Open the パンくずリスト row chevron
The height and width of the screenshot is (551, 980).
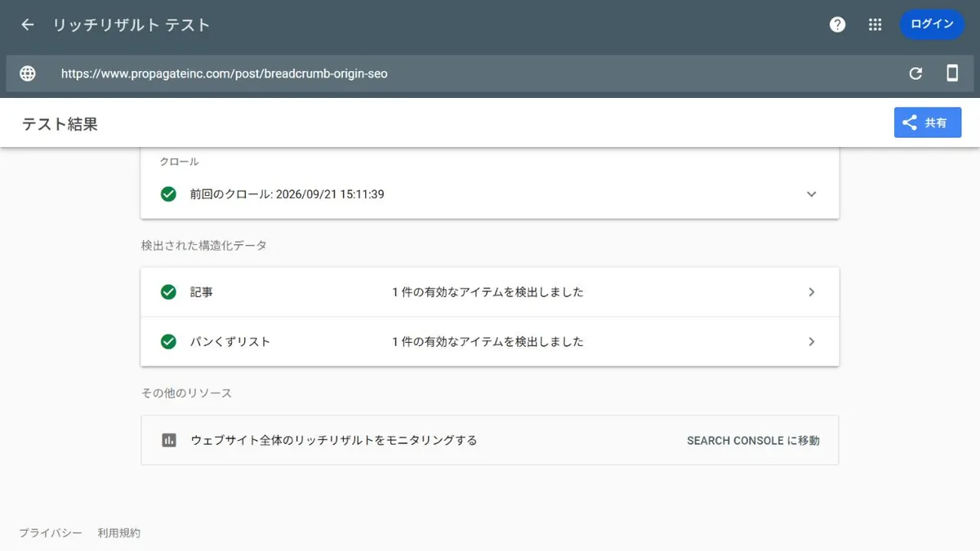(x=811, y=341)
